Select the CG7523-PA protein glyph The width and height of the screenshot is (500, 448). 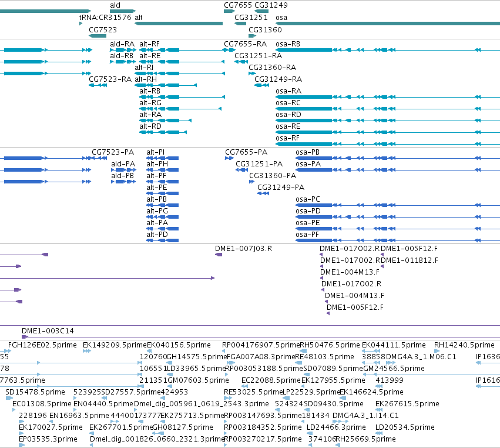(99, 158)
